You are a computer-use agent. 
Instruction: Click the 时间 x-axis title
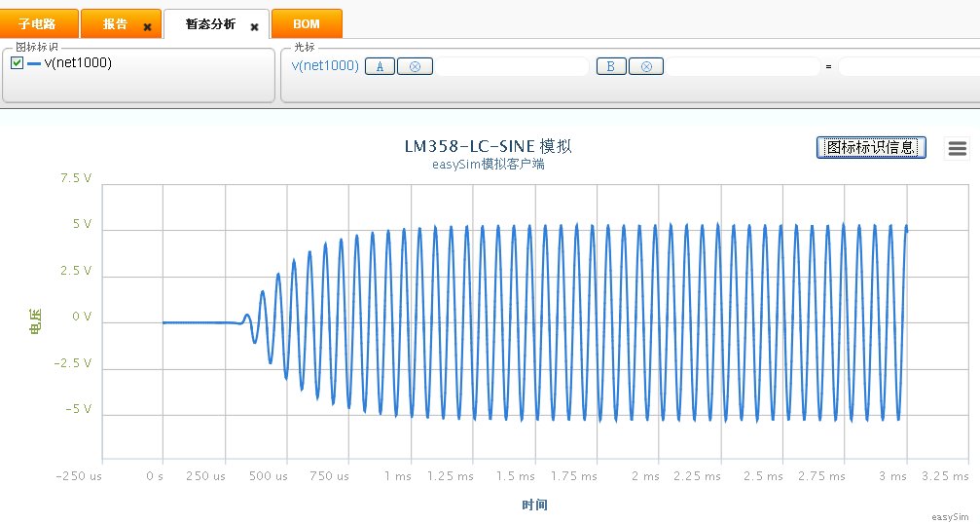[x=535, y=505]
